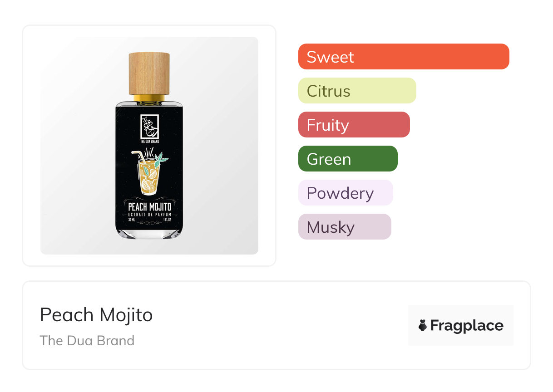This screenshot has width=553, height=392.
Task: Click the Peach Mojito title text
Action: pos(96,315)
